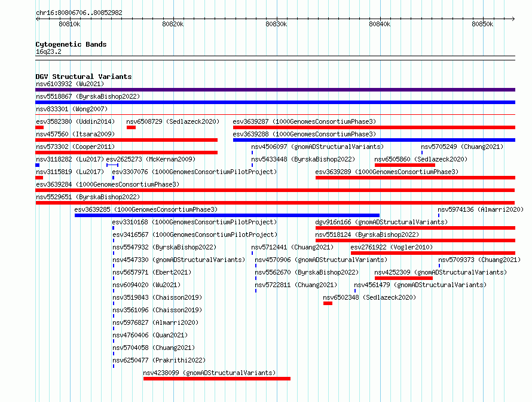Open nsv6502348 (Sedlazeck2020) label

click(x=369, y=297)
